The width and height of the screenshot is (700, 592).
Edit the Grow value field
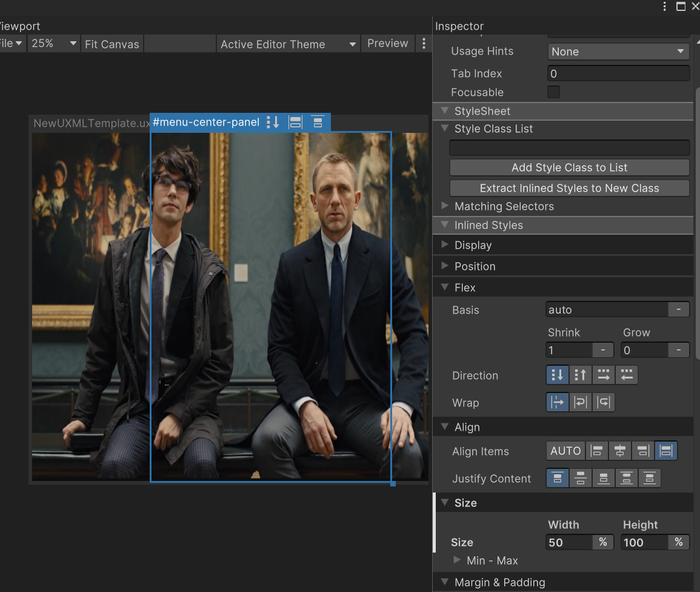(645, 350)
